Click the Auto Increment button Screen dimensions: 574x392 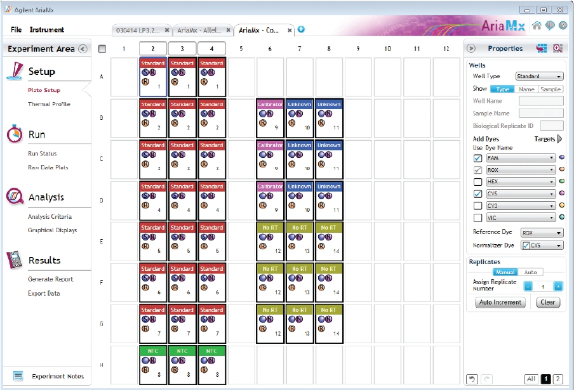pyautogui.click(x=500, y=303)
